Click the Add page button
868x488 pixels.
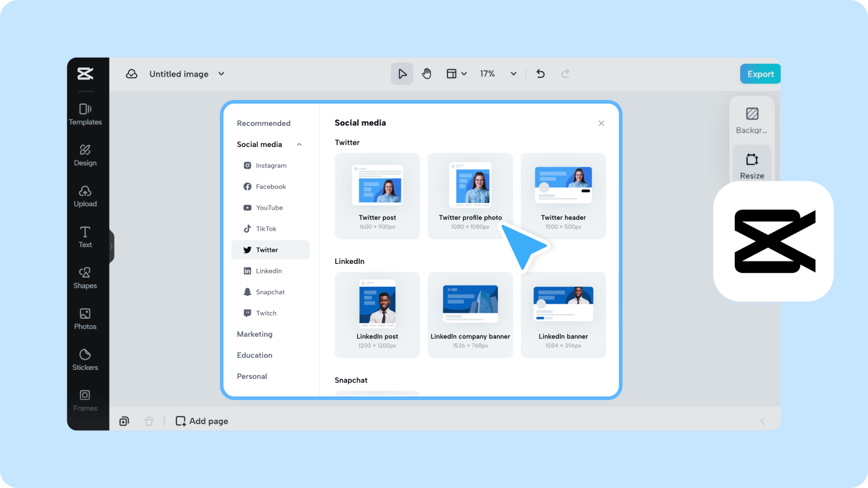(202, 421)
